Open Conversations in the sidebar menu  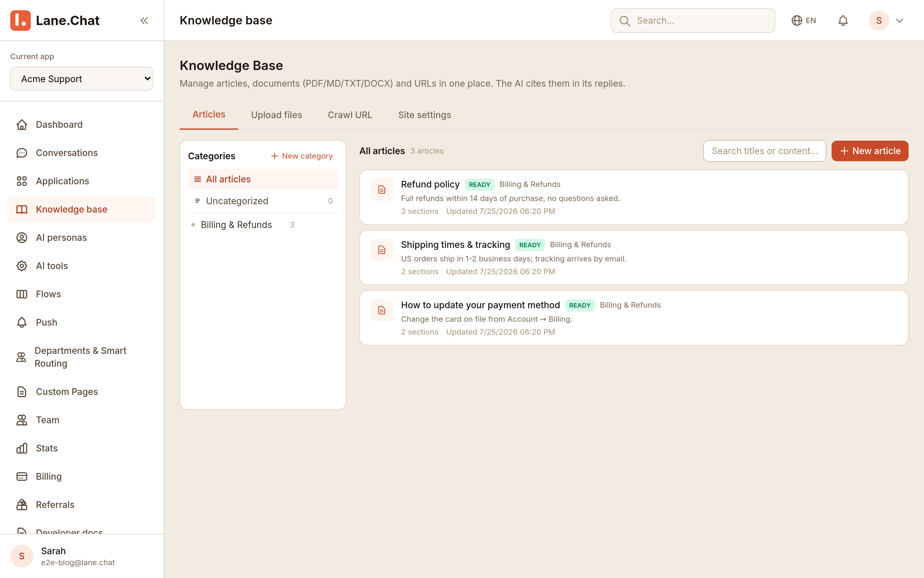[82, 153]
